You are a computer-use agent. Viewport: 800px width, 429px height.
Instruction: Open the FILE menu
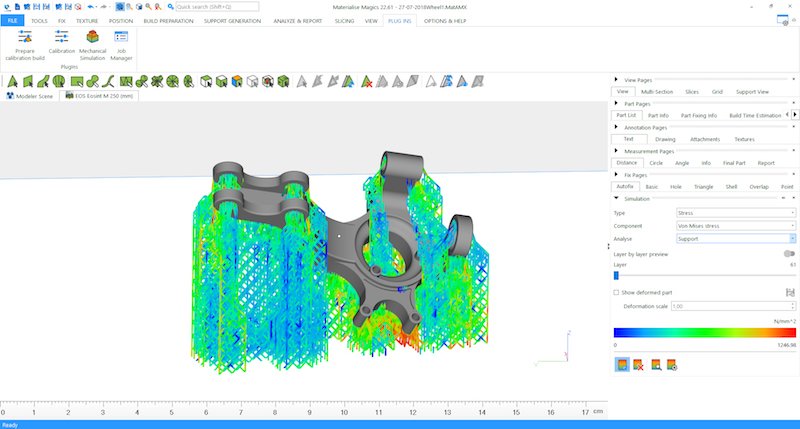click(12, 20)
